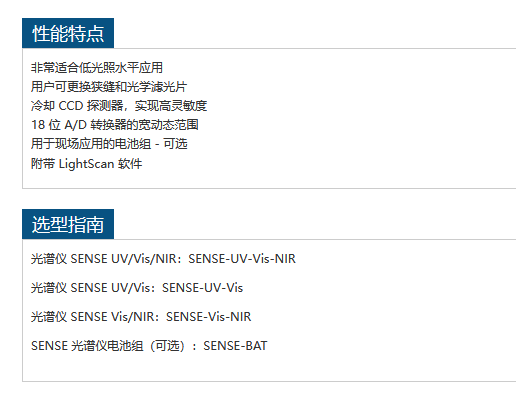
Task: Select the line 非常适合低光照水平应用
Action: pyautogui.click(x=97, y=68)
